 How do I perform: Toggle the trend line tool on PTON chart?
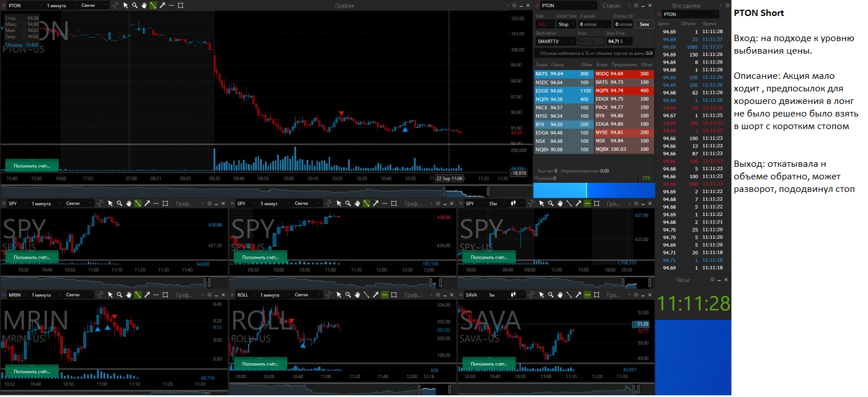(x=153, y=5)
